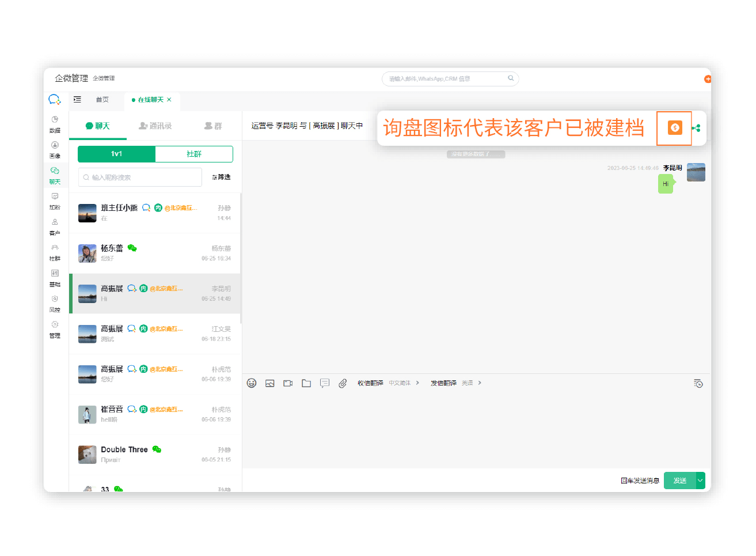
Task: Click the green share icon in chat header
Action: [696, 128]
